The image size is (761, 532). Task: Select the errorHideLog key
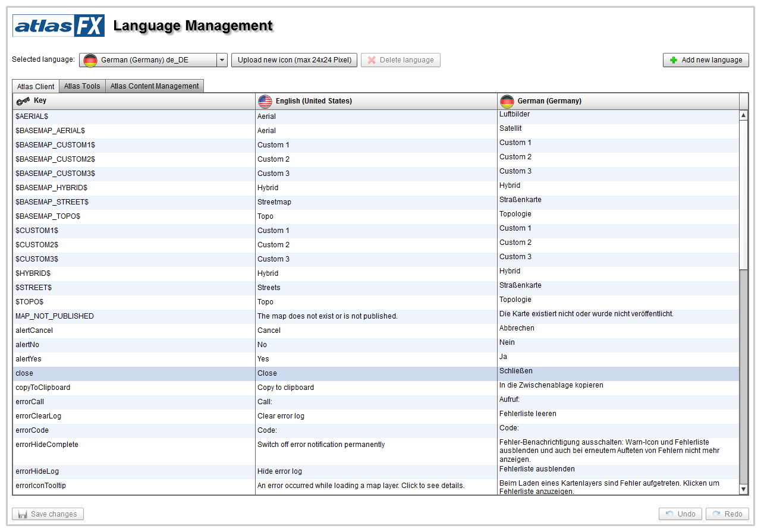coord(37,471)
